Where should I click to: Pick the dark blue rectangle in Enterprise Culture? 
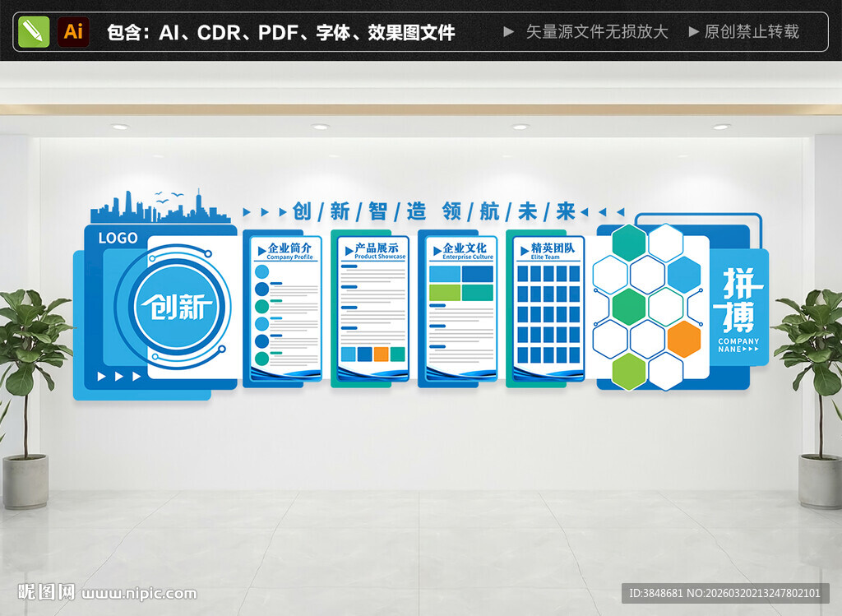click(478, 274)
